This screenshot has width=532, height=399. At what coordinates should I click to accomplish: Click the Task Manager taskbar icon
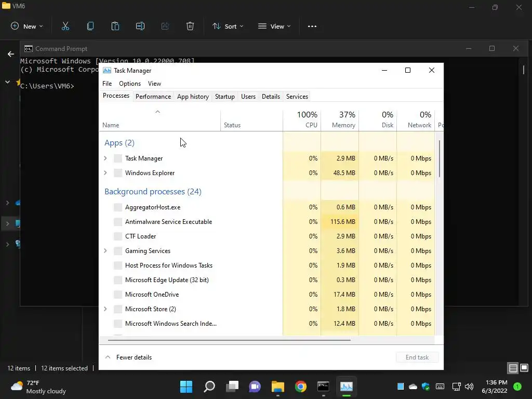tap(347, 387)
